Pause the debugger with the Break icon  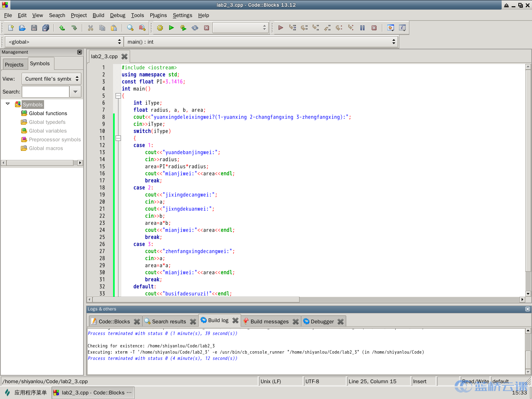click(362, 27)
